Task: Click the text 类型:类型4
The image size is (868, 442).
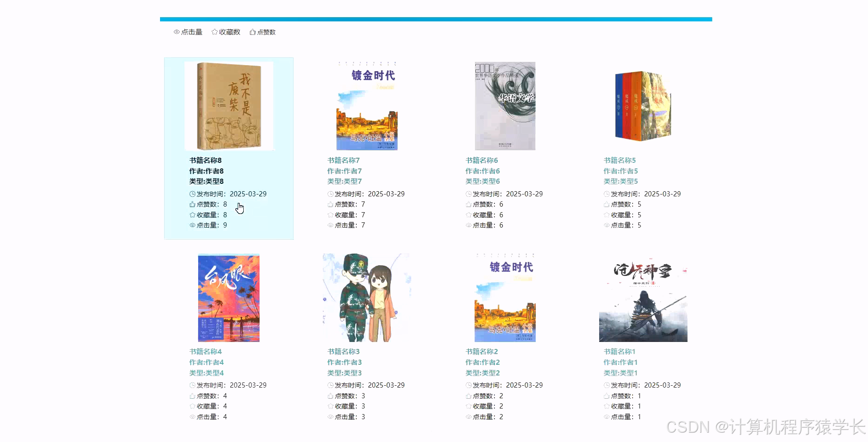Action: 207,373
